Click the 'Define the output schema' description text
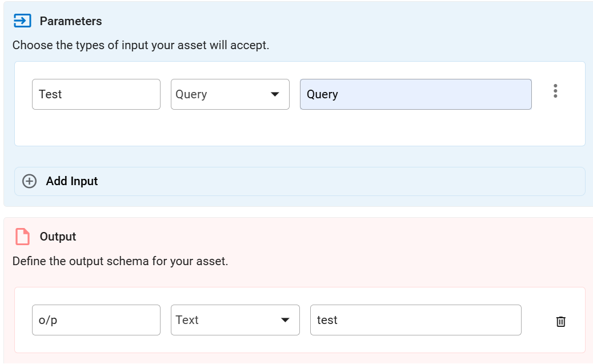The height and width of the screenshot is (364, 593). coord(120,262)
